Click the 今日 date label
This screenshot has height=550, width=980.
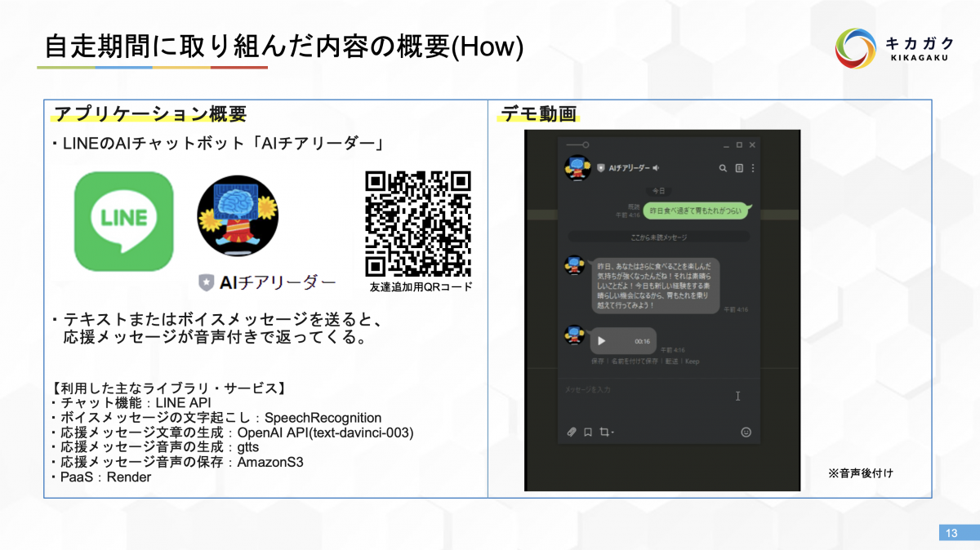[657, 190]
